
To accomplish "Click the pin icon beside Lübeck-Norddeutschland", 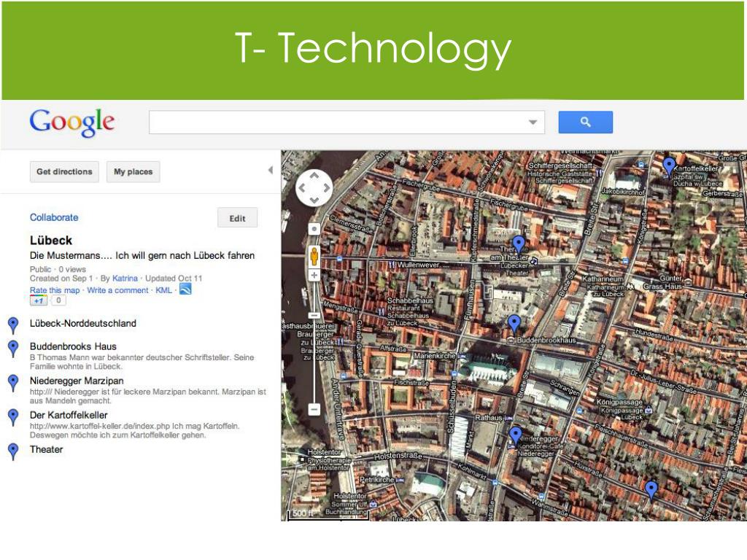I will point(13,325).
